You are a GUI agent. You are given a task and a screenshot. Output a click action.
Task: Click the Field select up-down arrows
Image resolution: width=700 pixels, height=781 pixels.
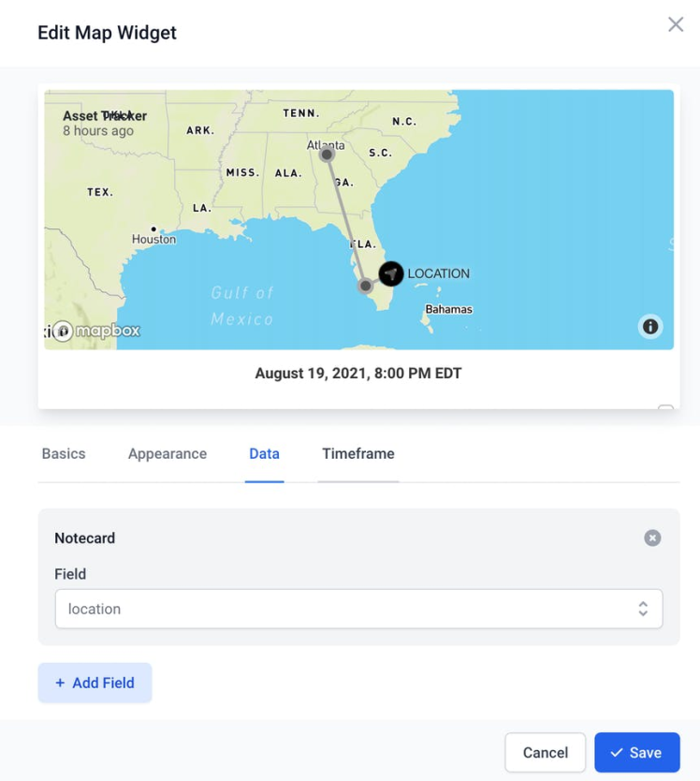[643, 609]
